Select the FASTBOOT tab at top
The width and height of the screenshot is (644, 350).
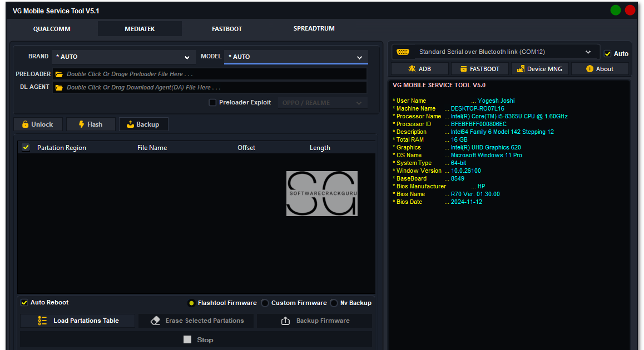227,29
